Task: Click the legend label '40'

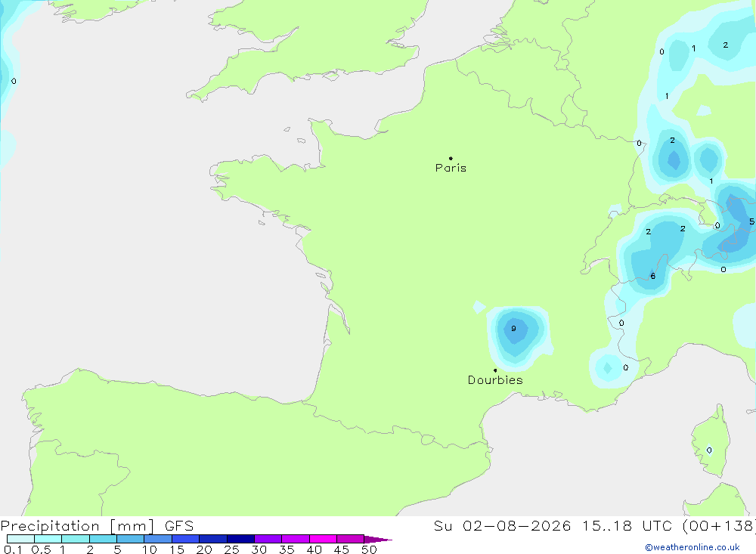Action: [x=314, y=549]
